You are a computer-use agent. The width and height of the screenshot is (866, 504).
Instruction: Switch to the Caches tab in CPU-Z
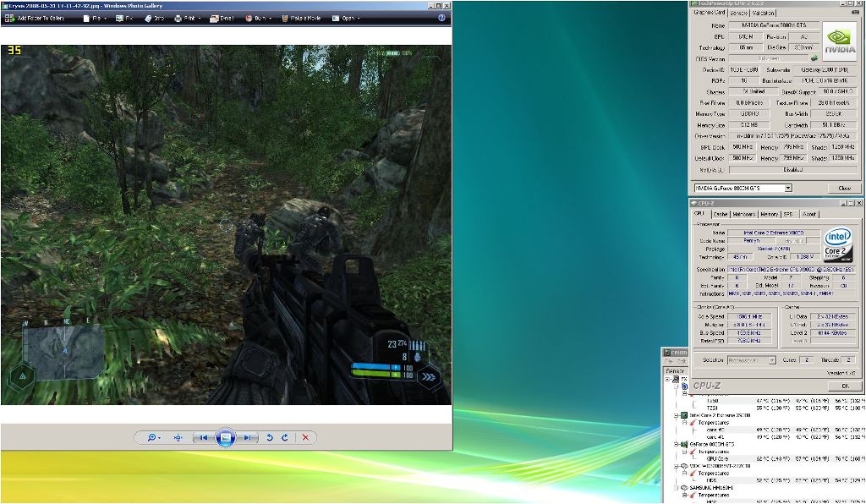pos(721,214)
